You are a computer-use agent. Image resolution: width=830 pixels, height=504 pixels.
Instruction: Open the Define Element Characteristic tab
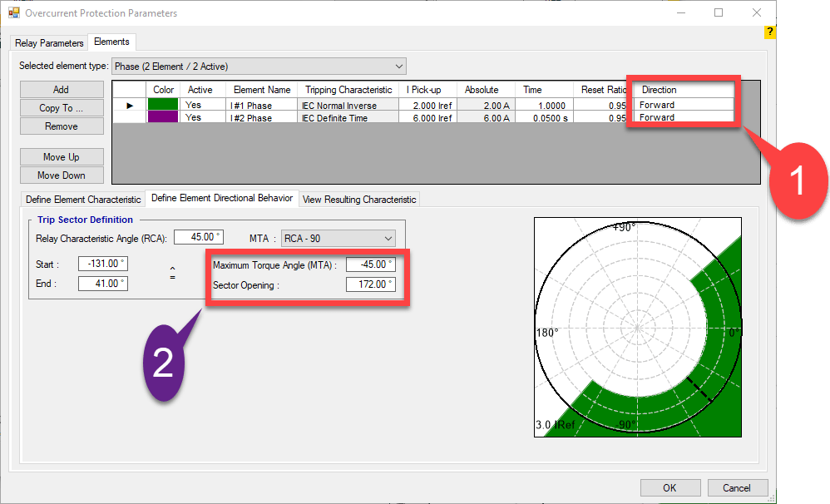click(84, 200)
